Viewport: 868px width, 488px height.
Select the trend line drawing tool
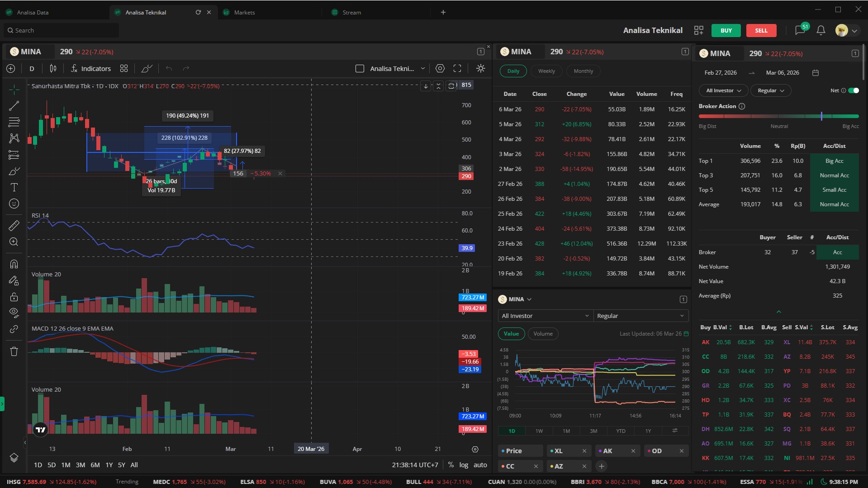[x=14, y=106]
